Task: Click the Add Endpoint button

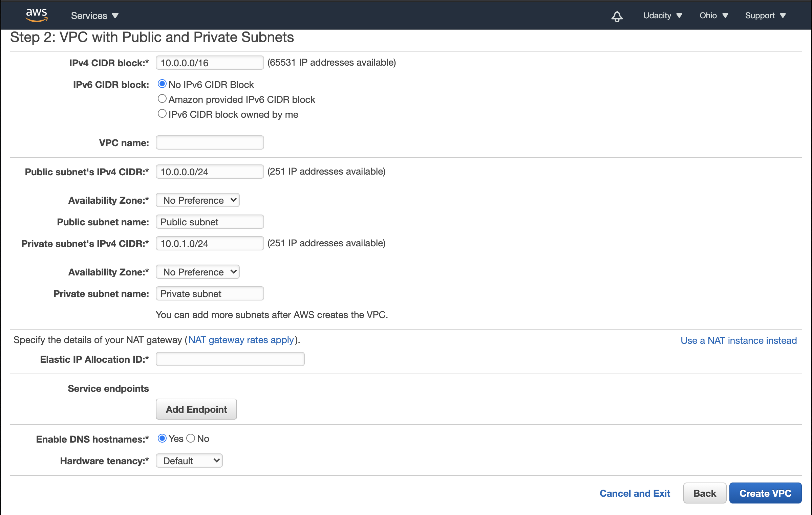Action: tap(196, 409)
